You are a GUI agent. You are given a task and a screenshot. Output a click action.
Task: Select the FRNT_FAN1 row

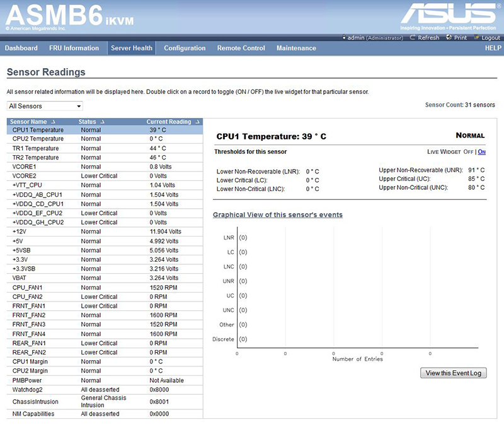(105, 306)
